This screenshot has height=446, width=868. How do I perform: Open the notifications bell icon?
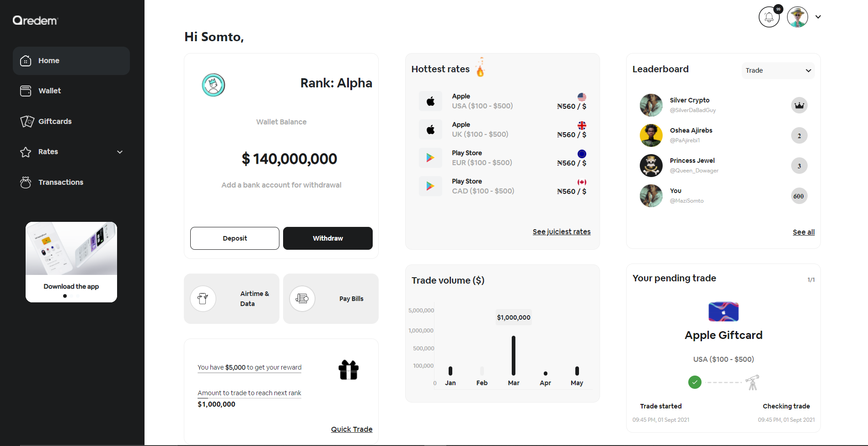coord(769,17)
